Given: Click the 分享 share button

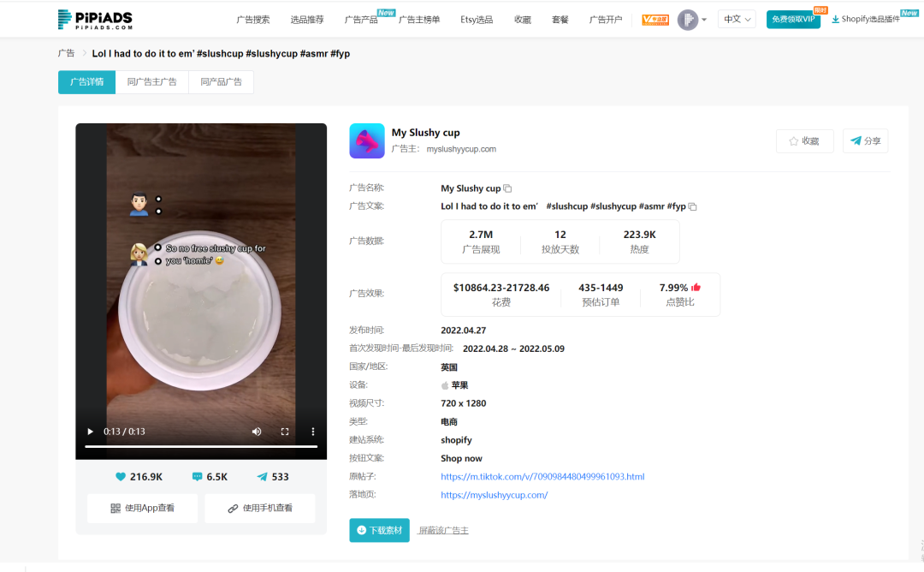Looking at the screenshot, I should tap(865, 141).
